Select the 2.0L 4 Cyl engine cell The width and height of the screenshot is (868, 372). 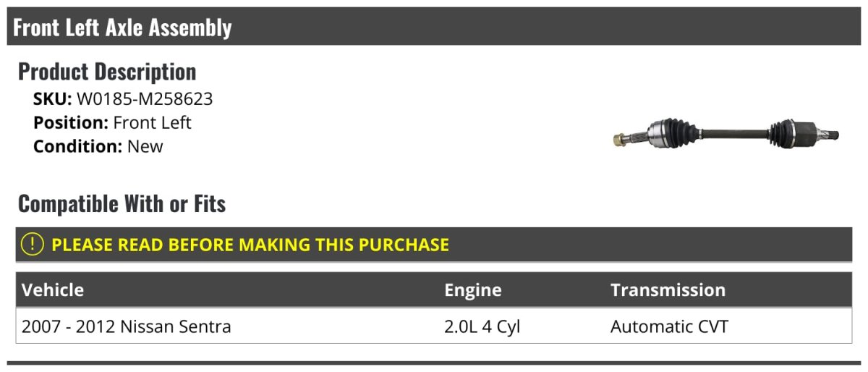click(482, 326)
